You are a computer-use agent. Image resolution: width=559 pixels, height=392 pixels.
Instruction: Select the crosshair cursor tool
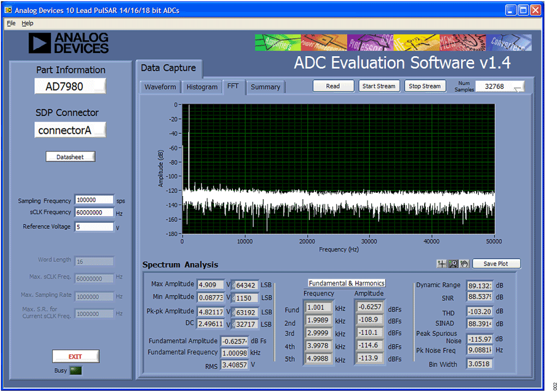click(x=442, y=264)
